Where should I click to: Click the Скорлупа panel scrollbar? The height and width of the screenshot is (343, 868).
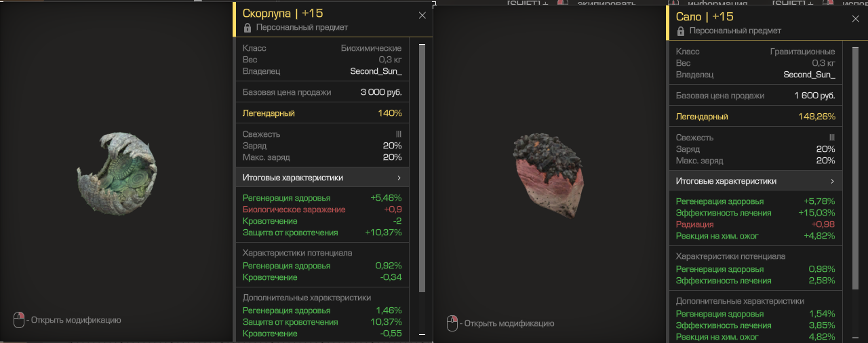pyautogui.click(x=422, y=168)
